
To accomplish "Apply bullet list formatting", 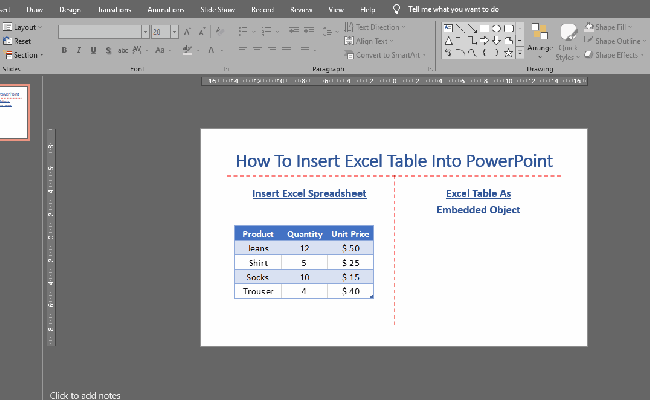I will coord(243,31).
